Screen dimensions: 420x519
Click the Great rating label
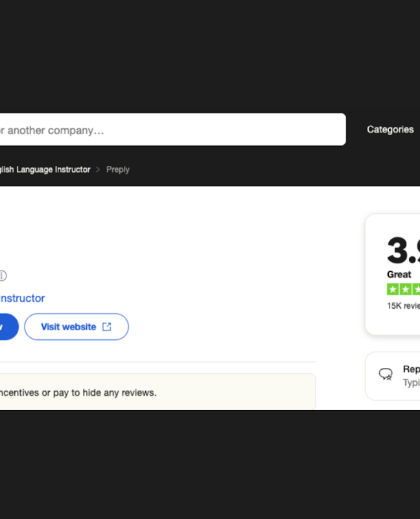point(399,274)
